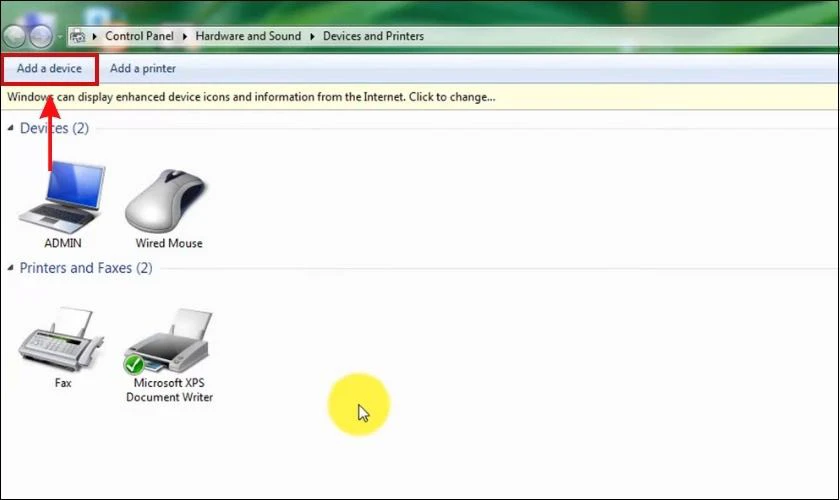Click Devices and Printers breadcrumb item
840x500 pixels.
[373, 36]
